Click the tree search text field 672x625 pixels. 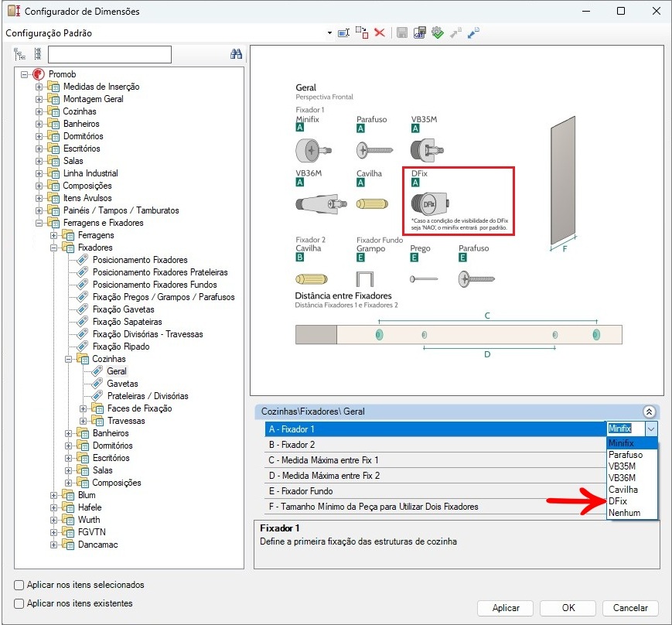pos(109,54)
